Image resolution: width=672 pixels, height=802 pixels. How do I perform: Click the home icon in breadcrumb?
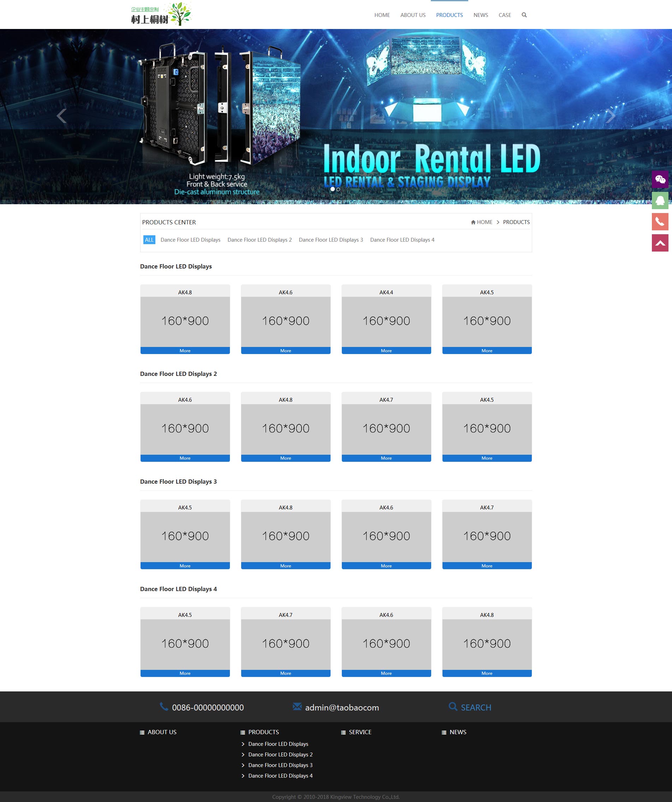pos(473,222)
